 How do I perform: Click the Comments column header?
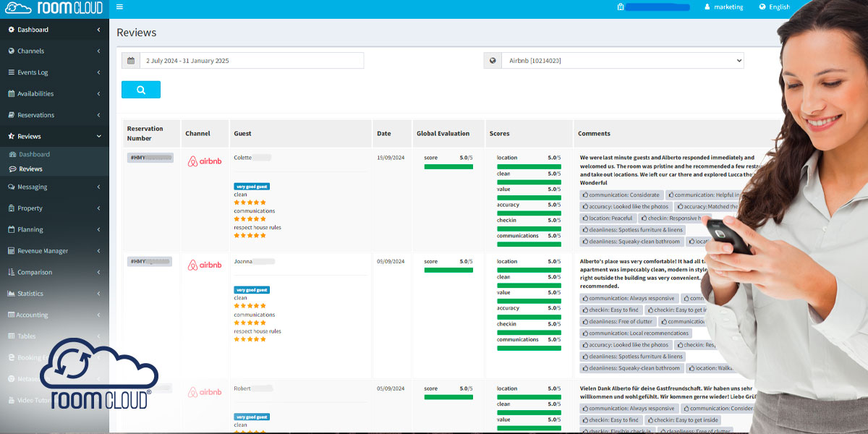click(x=594, y=133)
